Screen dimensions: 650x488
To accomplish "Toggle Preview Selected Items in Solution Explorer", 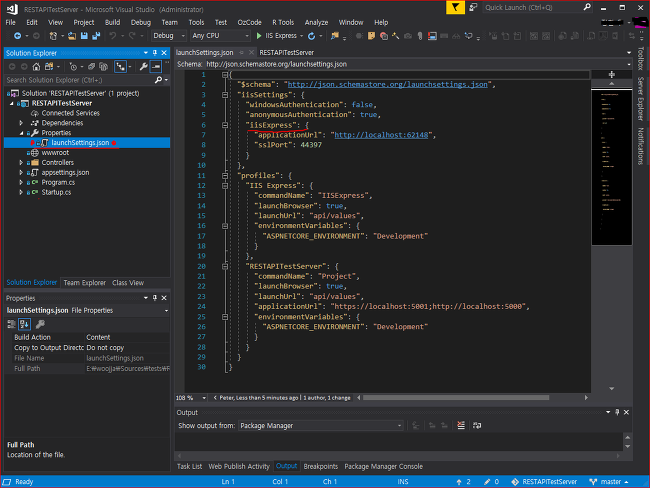I will click(156, 66).
